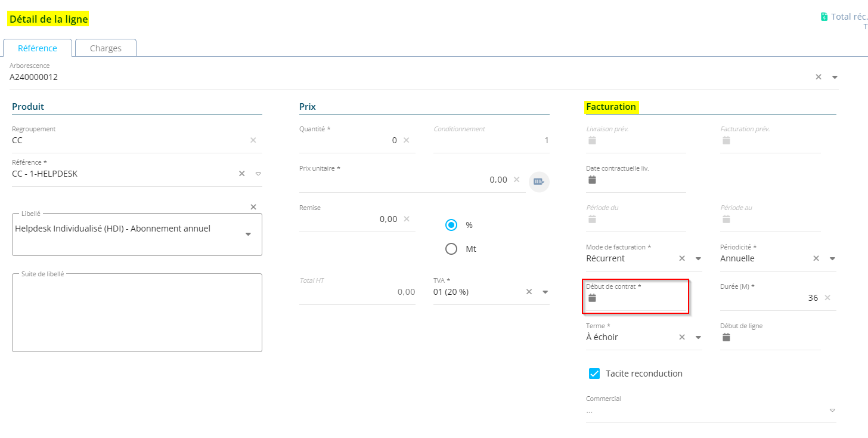Open the TVA rate dropdown
This screenshot has width=868, height=438.
pyautogui.click(x=545, y=292)
